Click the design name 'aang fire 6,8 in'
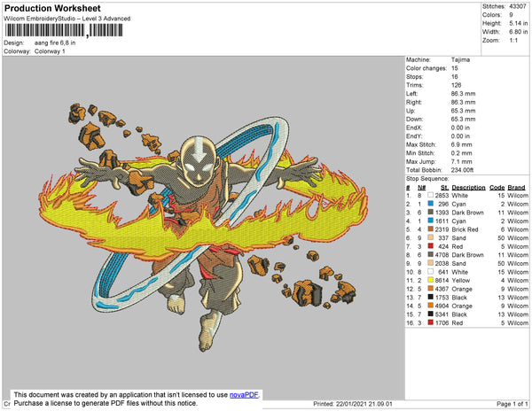The height and width of the screenshot is (411, 532). click(x=55, y=43)
